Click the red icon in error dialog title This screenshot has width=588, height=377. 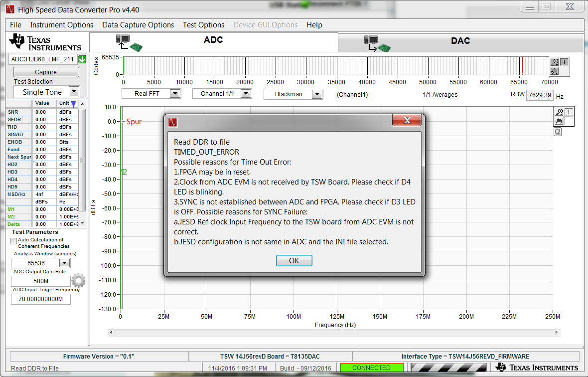(173, 122)
